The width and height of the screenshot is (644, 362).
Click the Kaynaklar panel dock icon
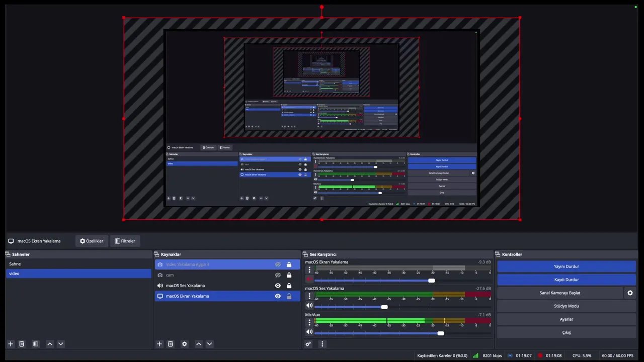pos(157,254)
